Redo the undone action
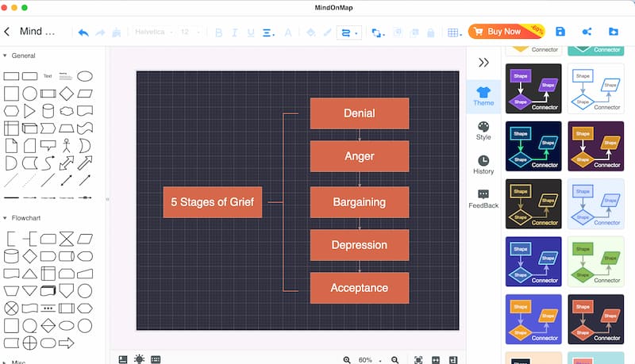Screen dimensions: 635x364 click(100, 33)
